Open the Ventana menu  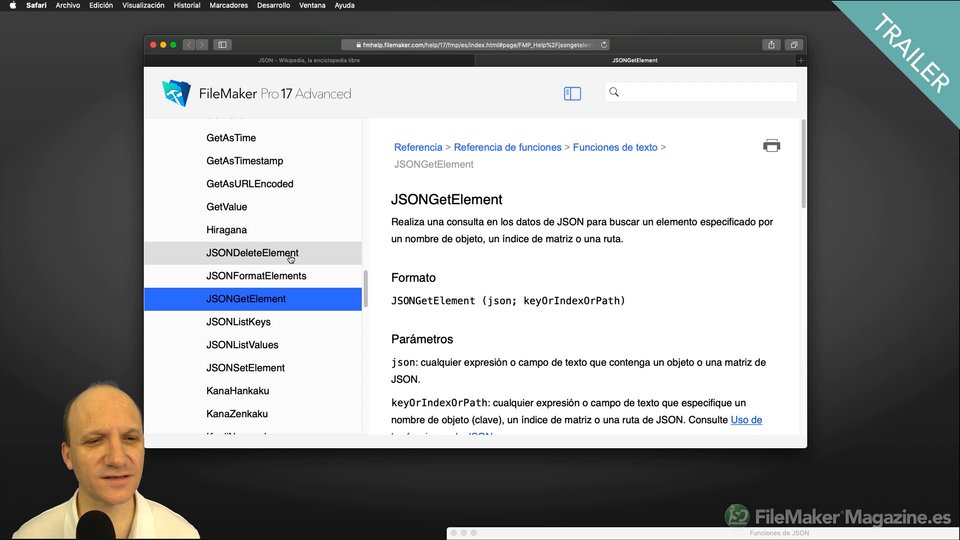(312, 5)
